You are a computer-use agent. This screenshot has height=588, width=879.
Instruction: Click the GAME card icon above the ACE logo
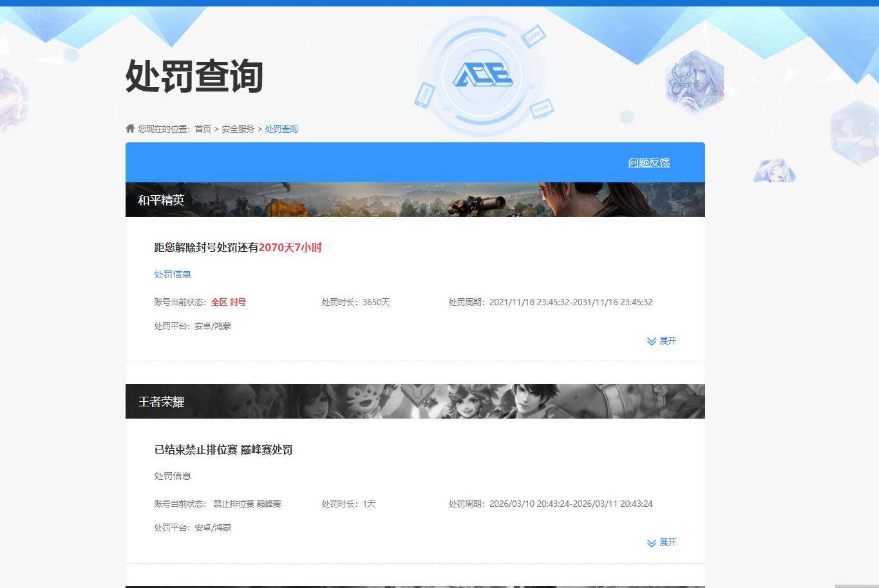click(x=533, y=37)
